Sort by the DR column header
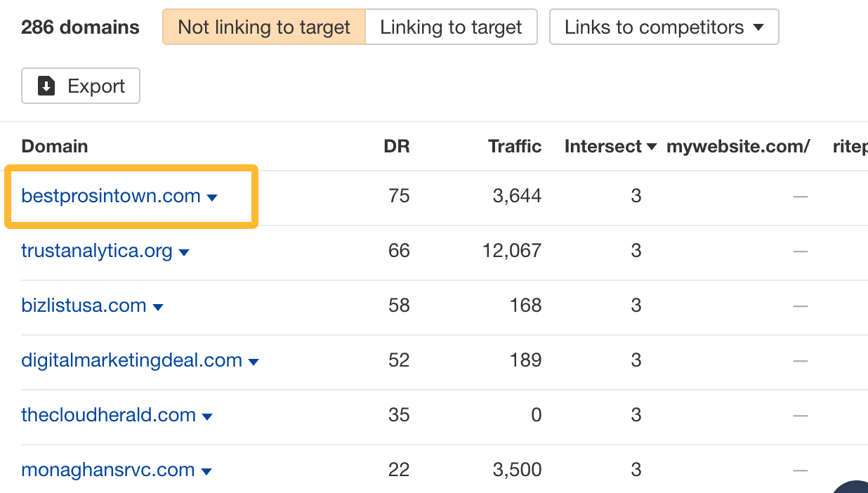This screenshot has height=493, width=868. (397, 146)
